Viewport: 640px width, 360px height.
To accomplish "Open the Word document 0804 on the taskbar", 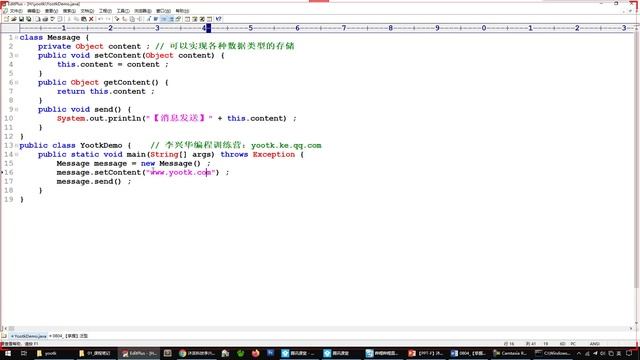I will point(468,353).
